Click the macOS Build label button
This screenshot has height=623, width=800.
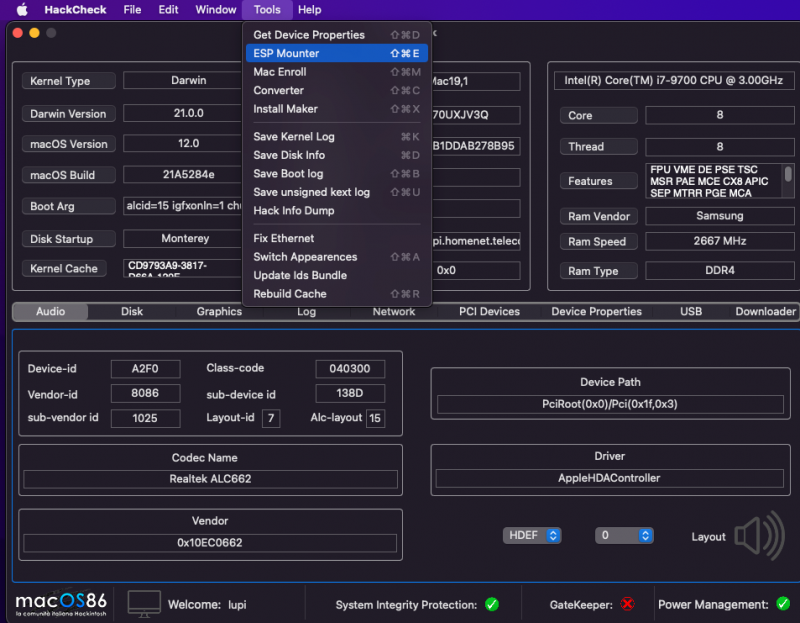[68, 175]
